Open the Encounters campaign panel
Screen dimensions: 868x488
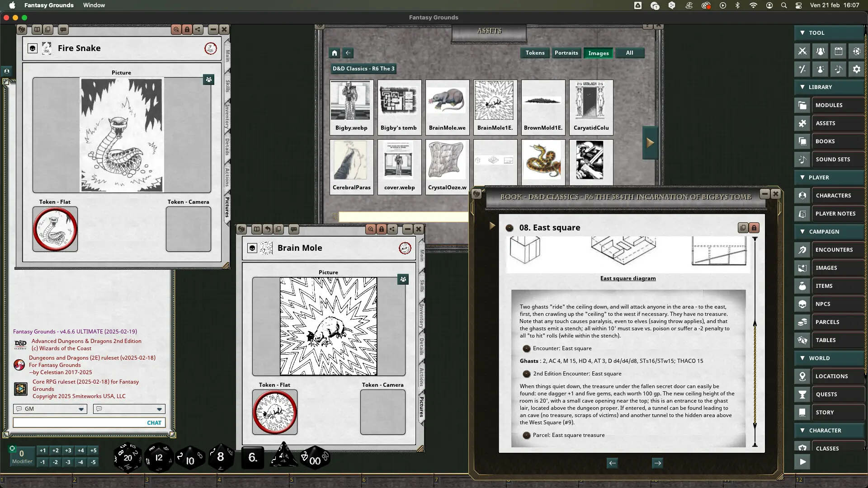(835, 249)
